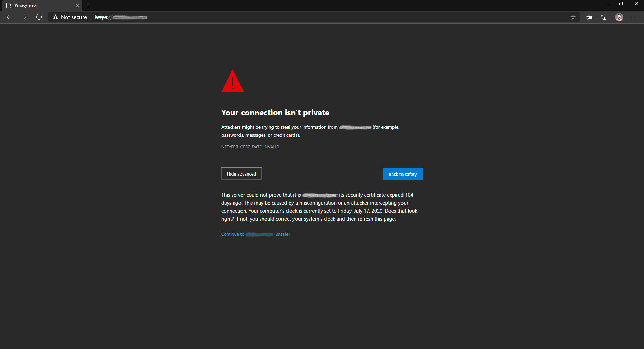Go forward using the arrow icon
644x349 pixels.
(x=24, y=17)
